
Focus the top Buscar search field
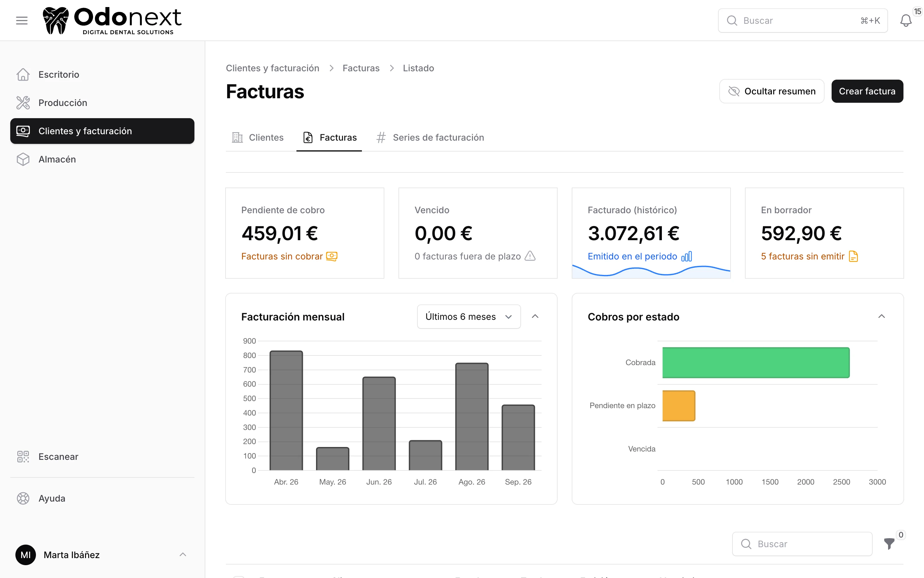tap(803, 21)
